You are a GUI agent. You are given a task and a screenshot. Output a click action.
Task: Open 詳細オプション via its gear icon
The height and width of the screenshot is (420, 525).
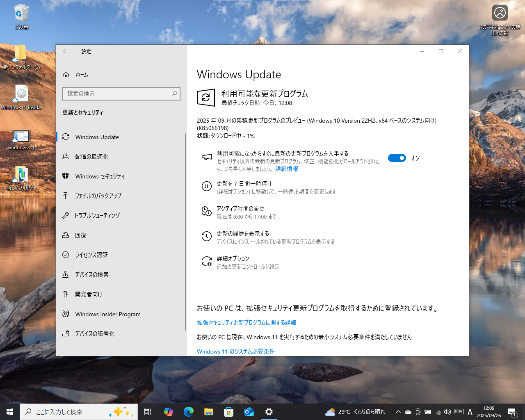(x=206, y=262)
